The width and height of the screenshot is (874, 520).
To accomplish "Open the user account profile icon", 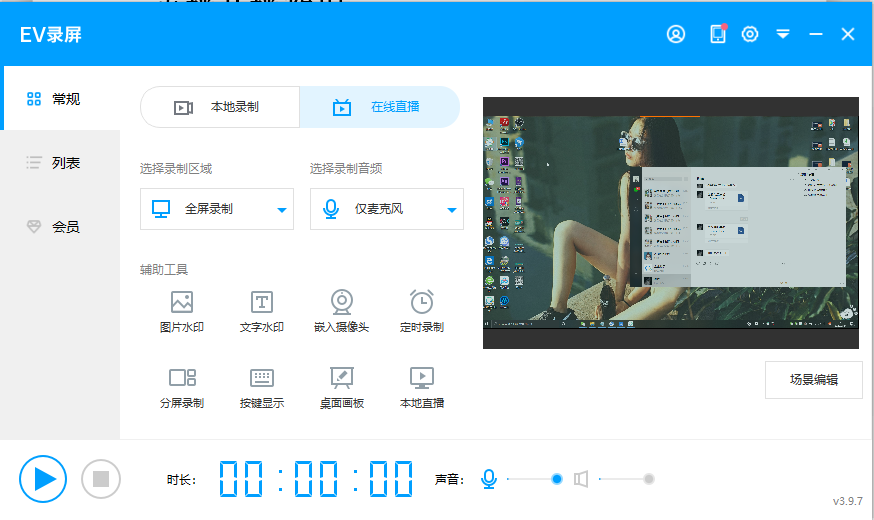I will click(x=676, y=35).
